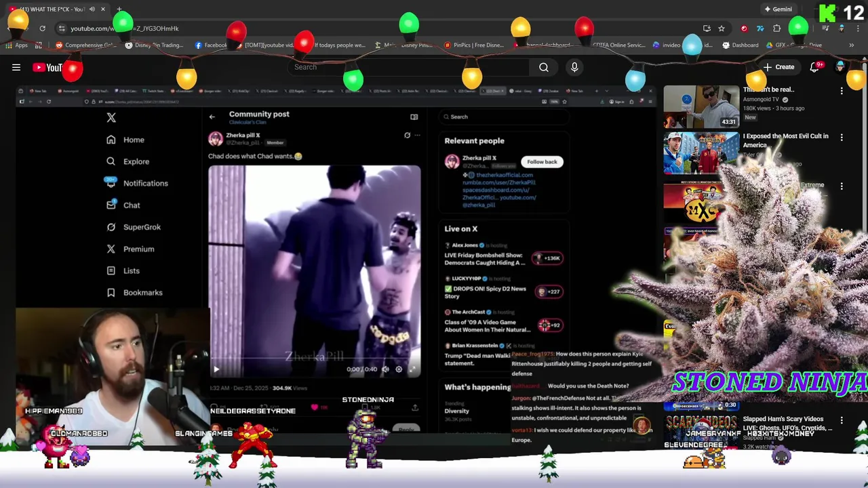The height and width of the screenshot is (488, 868).
Task: Open the Facebook bookmark
Action: 211,45
